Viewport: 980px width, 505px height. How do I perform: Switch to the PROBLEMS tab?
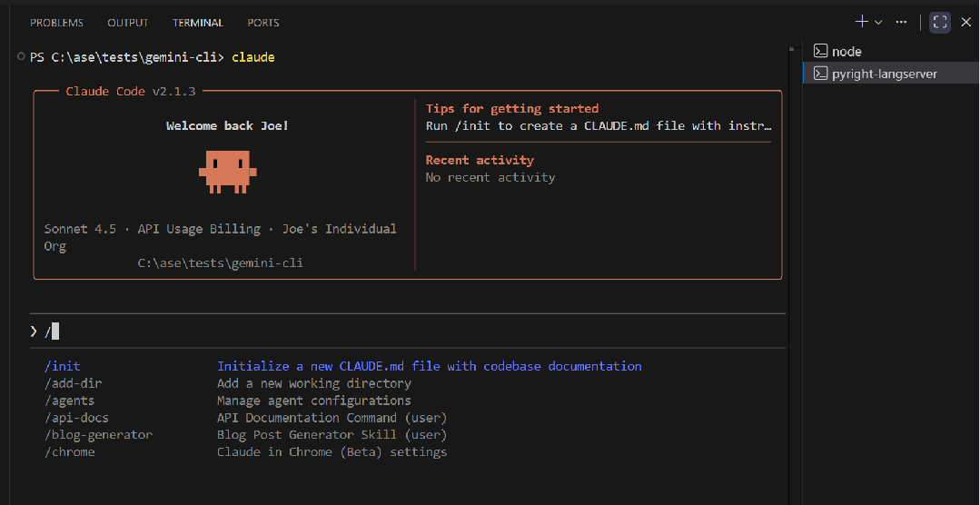(56, 23)
